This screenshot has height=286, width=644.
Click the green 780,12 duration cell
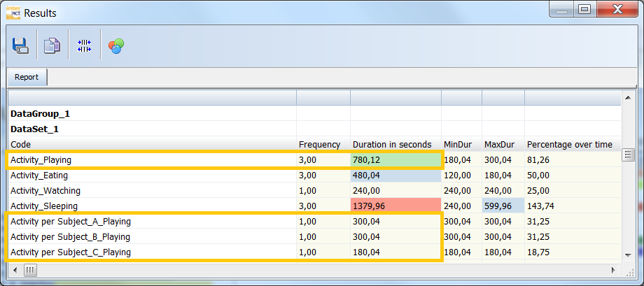395,159
